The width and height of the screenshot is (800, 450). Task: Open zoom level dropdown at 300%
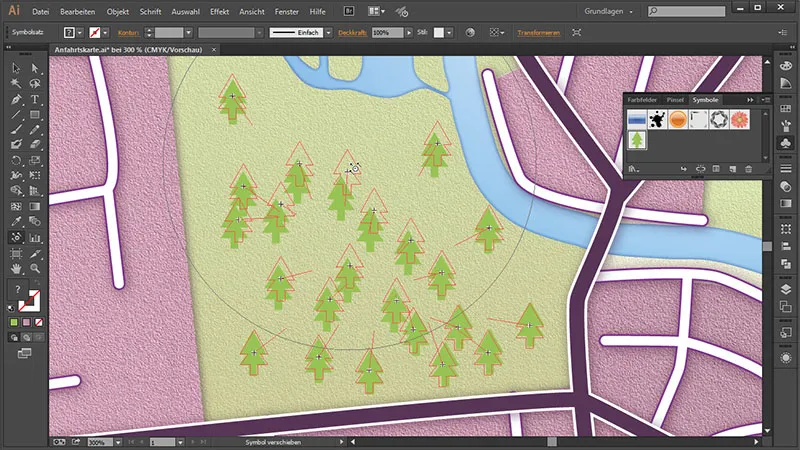click(x=118, y=442)
